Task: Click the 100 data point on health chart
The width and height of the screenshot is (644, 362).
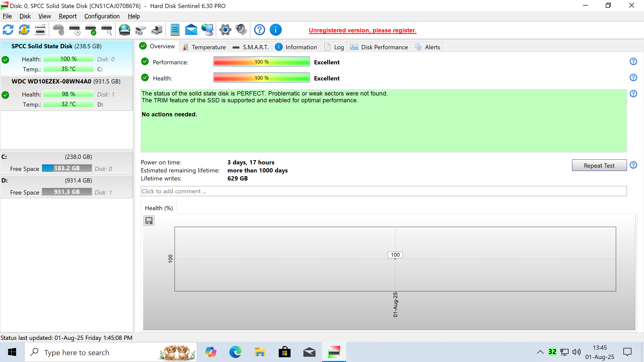Action: tap(395, 255)
